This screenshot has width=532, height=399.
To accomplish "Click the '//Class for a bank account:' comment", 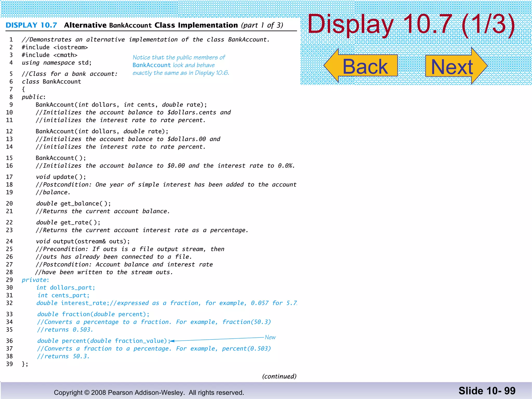I will 70,74.
